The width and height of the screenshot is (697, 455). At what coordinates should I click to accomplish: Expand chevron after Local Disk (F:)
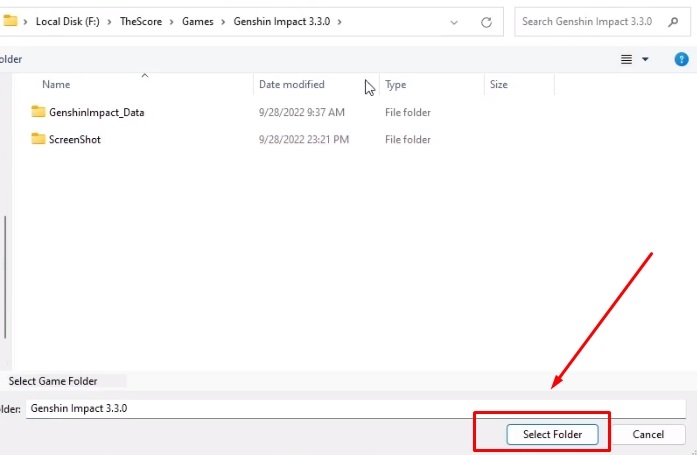pos(109,22)
